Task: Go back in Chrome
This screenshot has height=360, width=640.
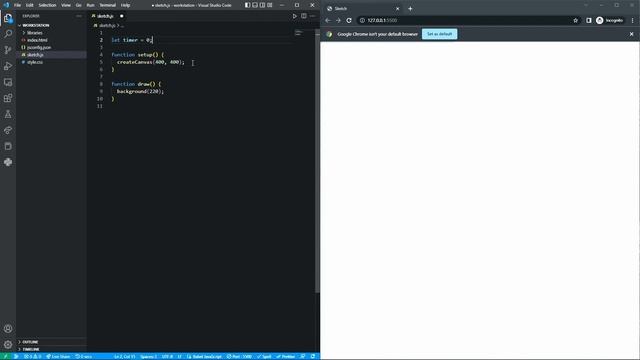Action: (x=328, y=20)
